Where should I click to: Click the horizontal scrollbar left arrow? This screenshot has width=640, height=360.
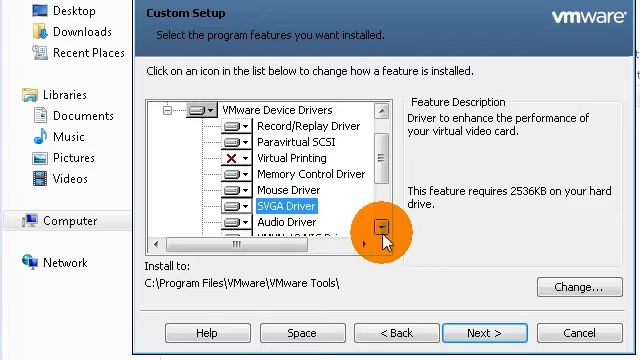click(x=156, y=244)
